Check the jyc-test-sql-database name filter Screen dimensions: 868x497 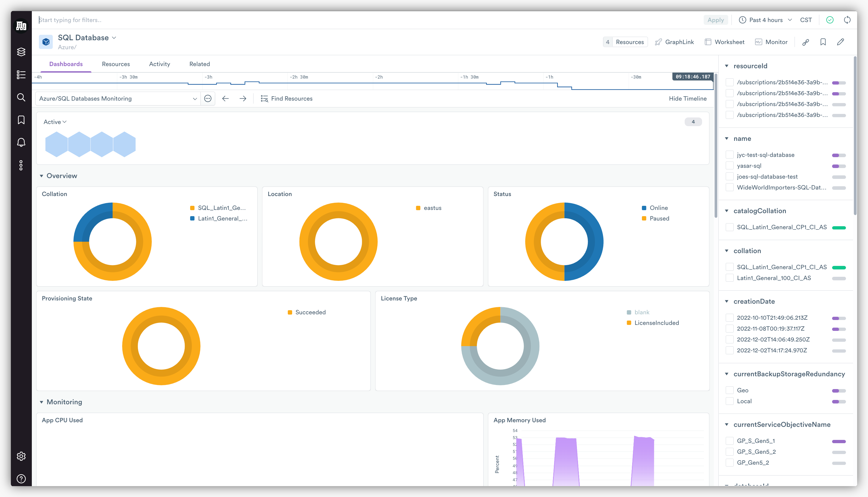click(x=729, y=155)
